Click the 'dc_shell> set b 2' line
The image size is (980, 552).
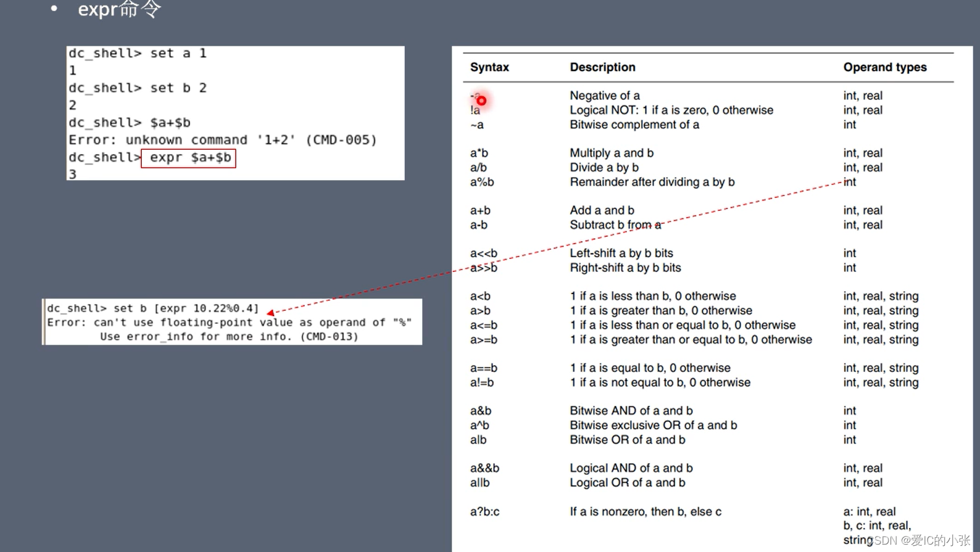pos(138,88)
